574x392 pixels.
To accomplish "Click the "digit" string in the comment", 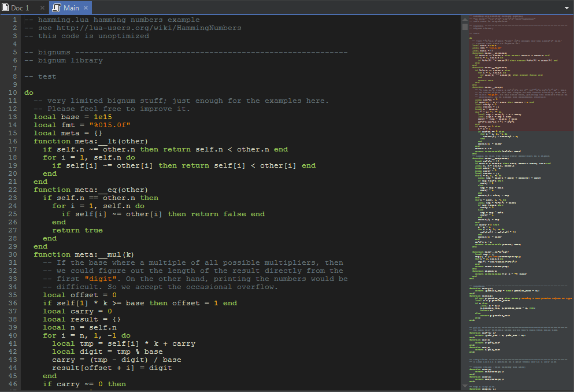I will coord(101,279).
